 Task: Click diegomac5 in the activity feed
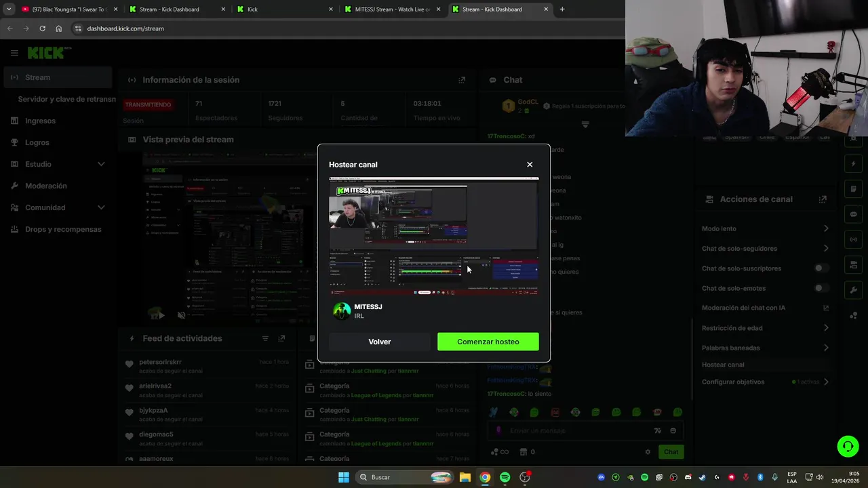pos(156,434)
